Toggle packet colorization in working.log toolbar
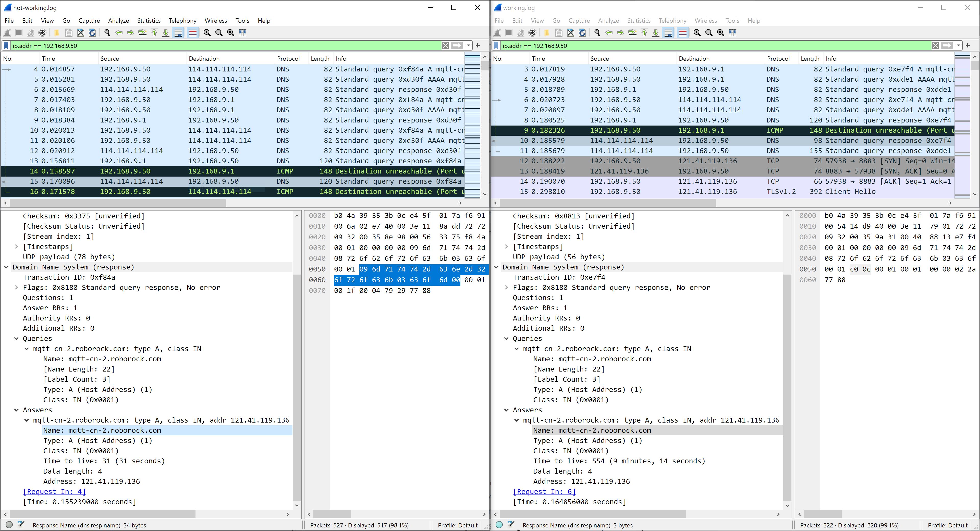This screenshot has width=980, height=531. 683,33
